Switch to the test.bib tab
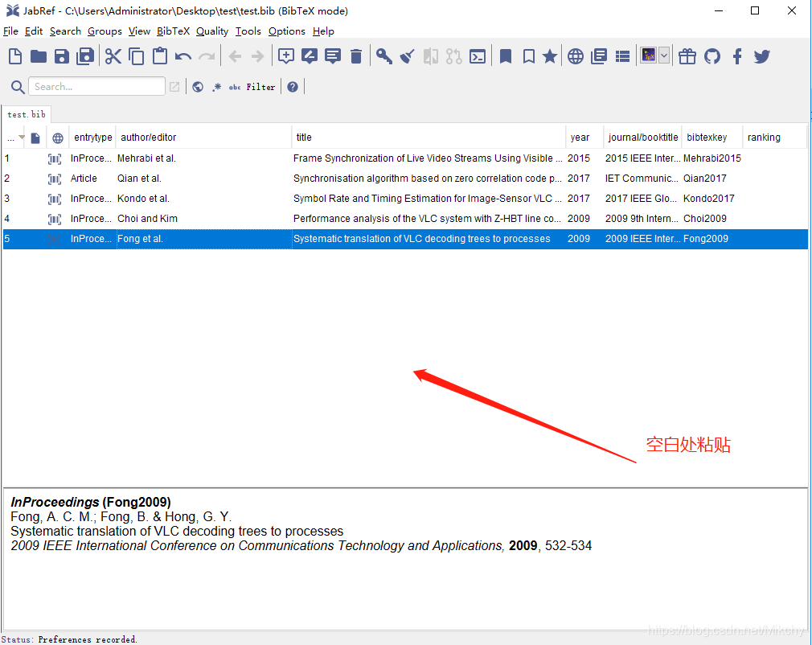 click(27, 114)
